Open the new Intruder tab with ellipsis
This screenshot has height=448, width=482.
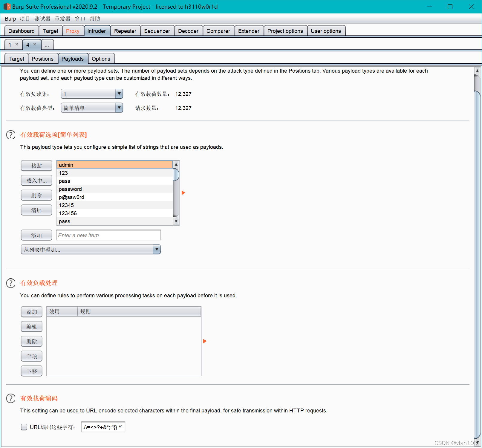47,45
